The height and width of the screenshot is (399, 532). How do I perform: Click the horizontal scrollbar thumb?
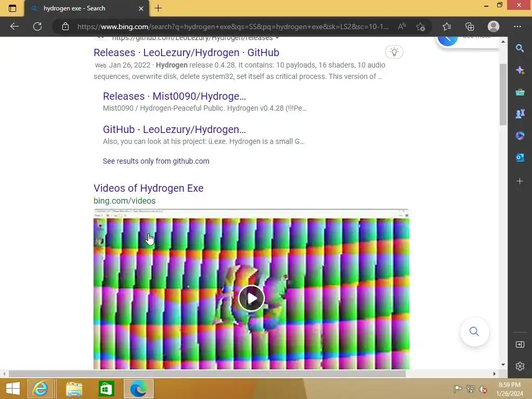click(207, 374)
